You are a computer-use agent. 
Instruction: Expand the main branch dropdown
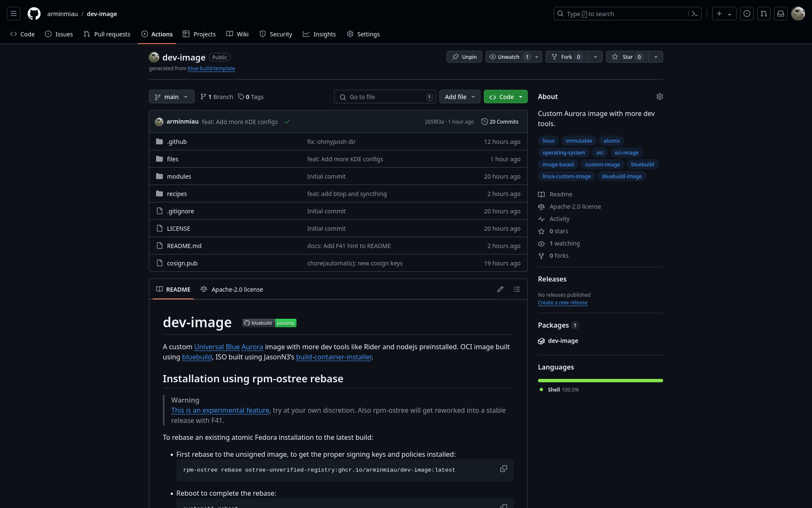coord(171,97)
